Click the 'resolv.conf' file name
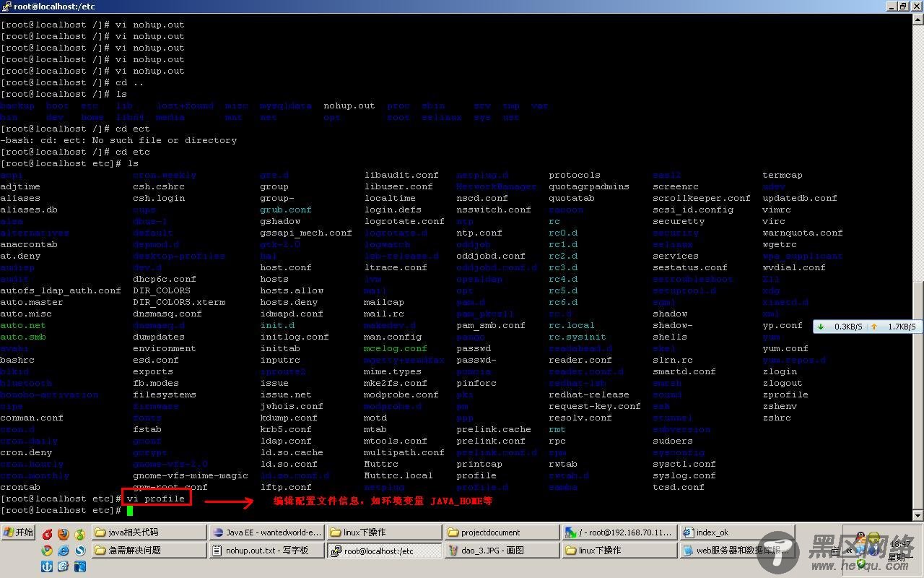 pos(580,418)
